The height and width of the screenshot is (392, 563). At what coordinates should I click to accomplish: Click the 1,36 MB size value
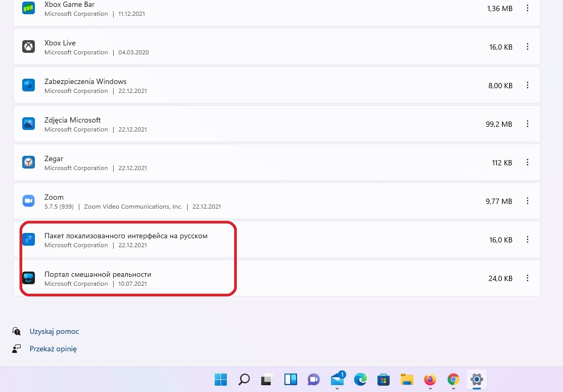coord(500,8)
